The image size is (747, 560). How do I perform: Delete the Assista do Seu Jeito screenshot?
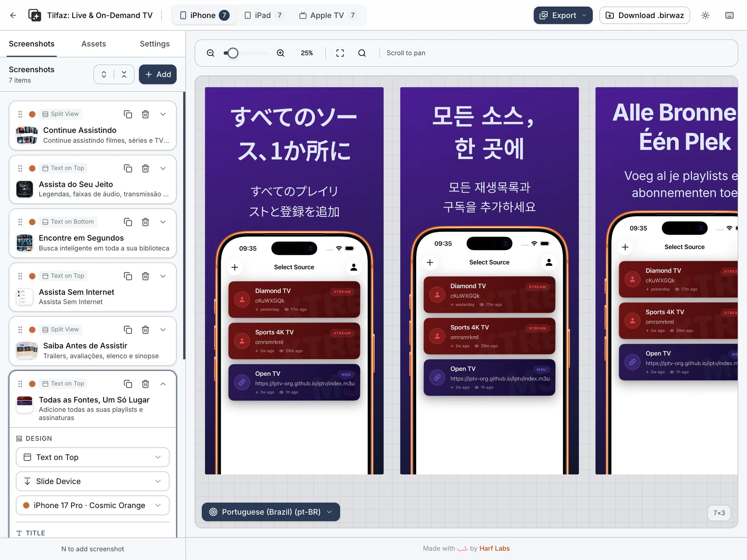pos(145,168)
